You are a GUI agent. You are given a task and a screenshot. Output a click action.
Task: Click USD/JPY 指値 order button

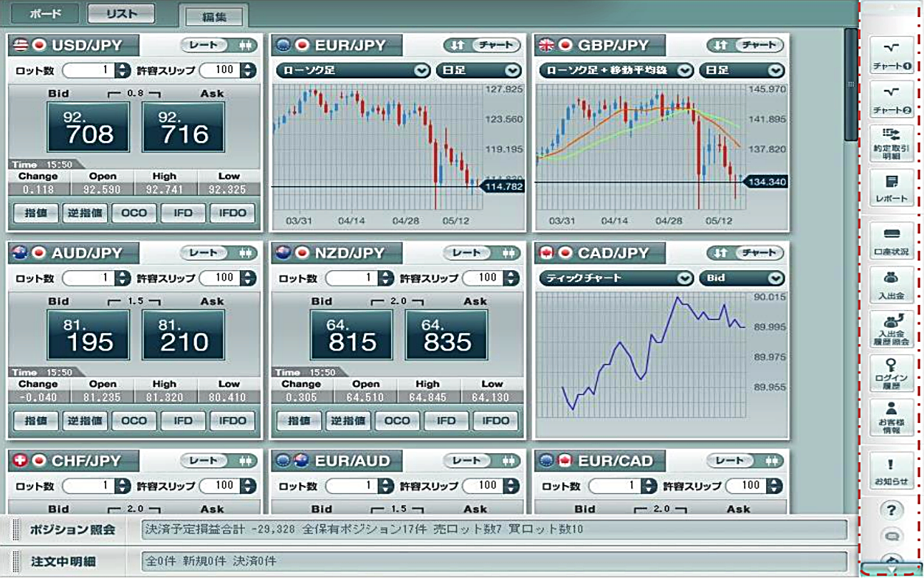tap(36, 213)
